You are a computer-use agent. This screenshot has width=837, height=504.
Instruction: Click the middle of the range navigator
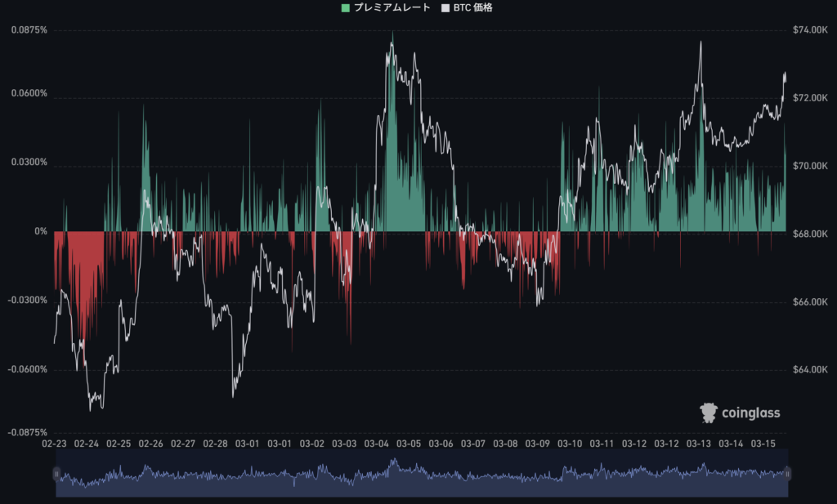point(422,475)
